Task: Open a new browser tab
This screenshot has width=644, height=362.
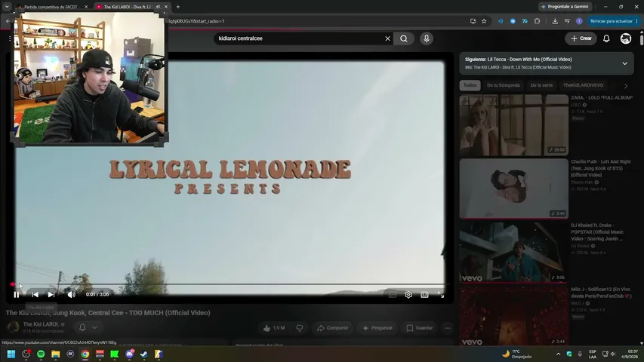Action: tap(178, 7)
